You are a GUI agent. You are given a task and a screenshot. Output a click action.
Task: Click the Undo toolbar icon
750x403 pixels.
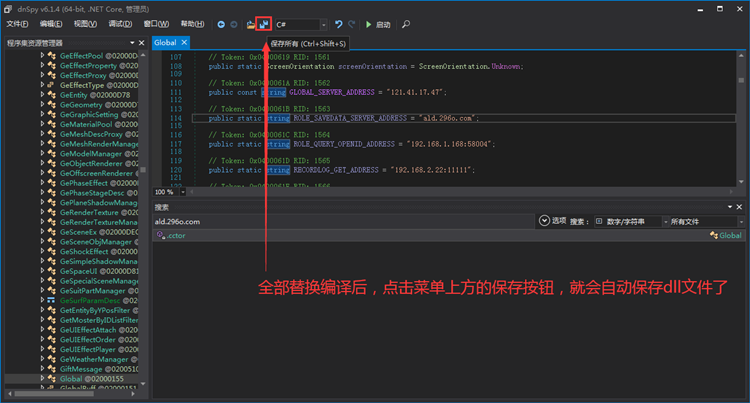pyautogui.click(x=339, y=23)
